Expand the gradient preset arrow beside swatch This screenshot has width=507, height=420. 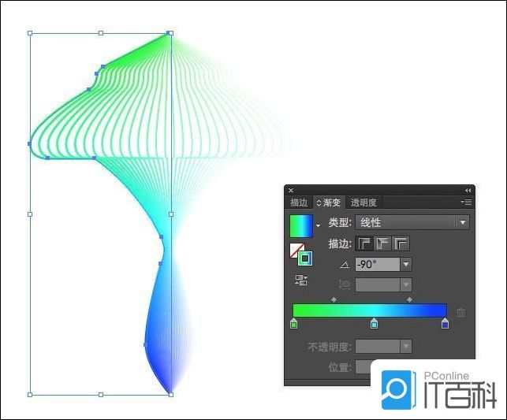tap(319, 225)
